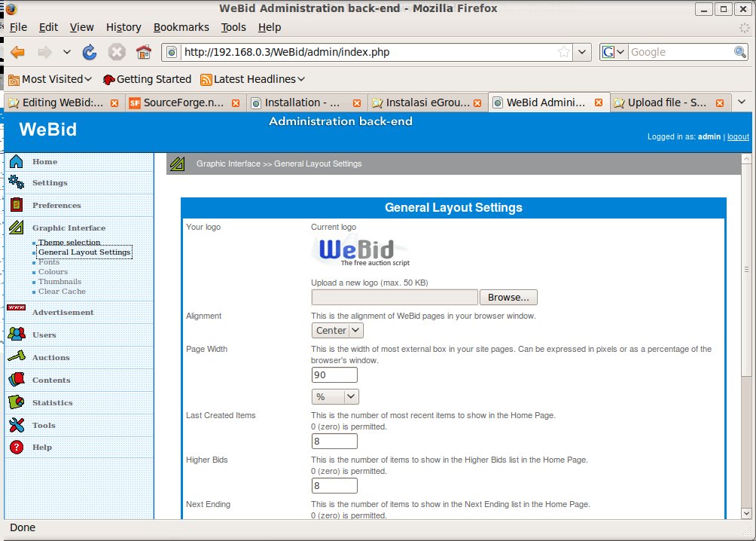The image size is (756, 541).
Task: Open the browser Tools menu
Action: pyautogui.click(x=233, y=27)
